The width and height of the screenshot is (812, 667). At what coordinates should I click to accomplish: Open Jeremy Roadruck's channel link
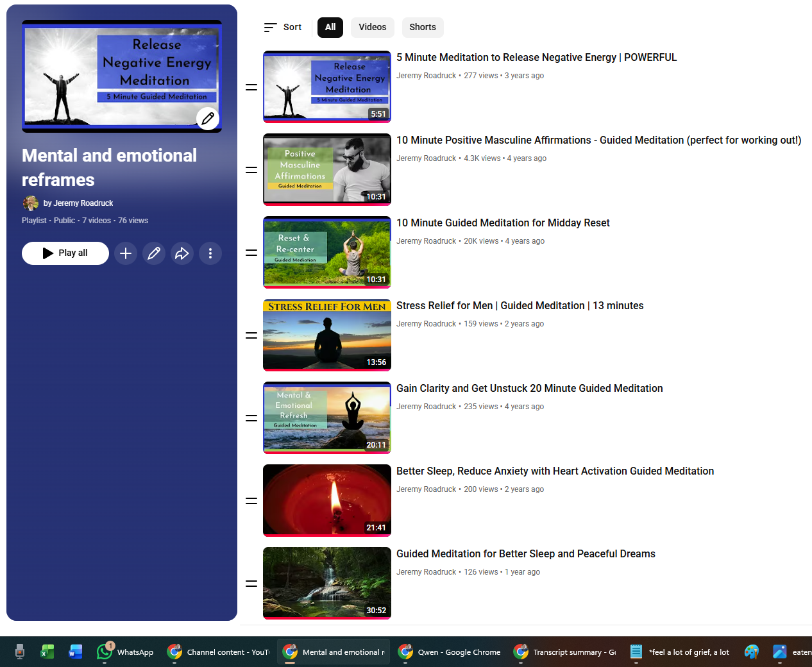(x=83, y=203)
